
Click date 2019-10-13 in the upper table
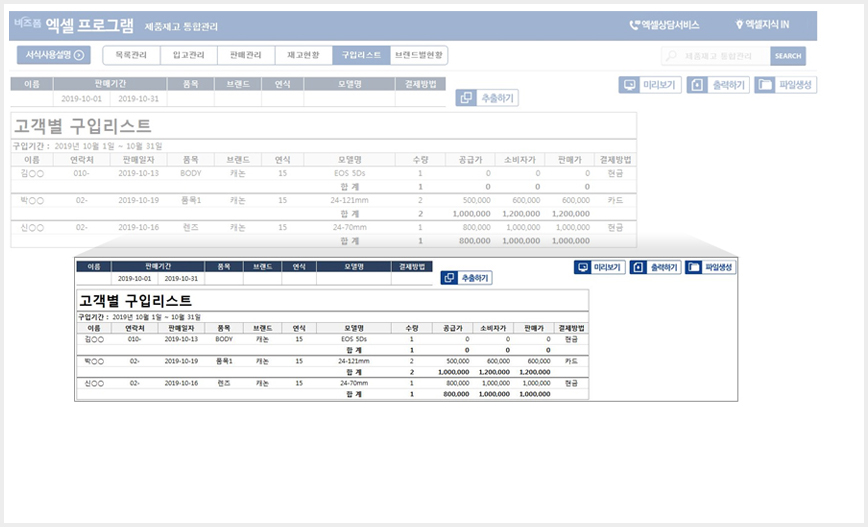(x=138, y=173)
